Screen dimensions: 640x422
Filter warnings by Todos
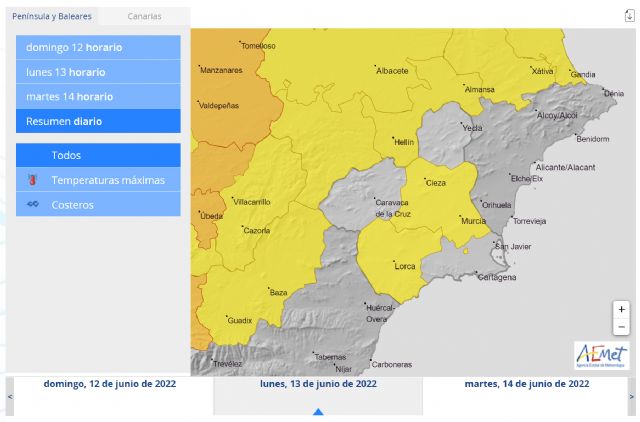click(x=98, y=155)
